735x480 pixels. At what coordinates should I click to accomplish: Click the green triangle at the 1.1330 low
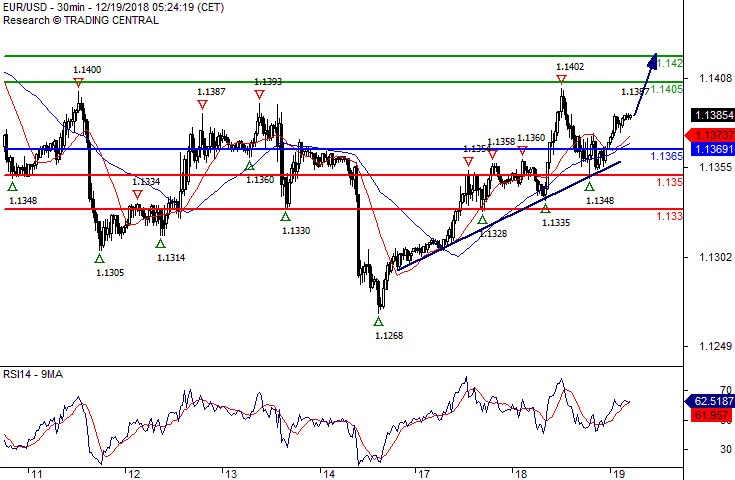[x=287, y=216]
